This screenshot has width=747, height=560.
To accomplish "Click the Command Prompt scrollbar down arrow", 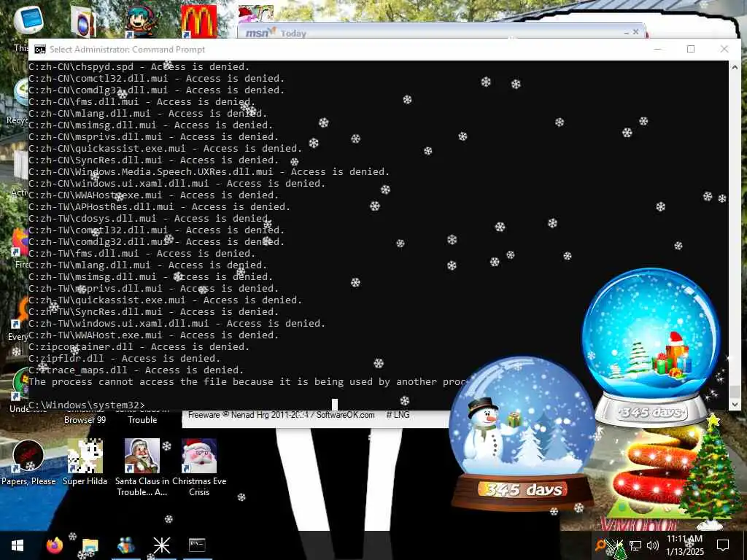I will pyautogui.click(x=734, y=404).
